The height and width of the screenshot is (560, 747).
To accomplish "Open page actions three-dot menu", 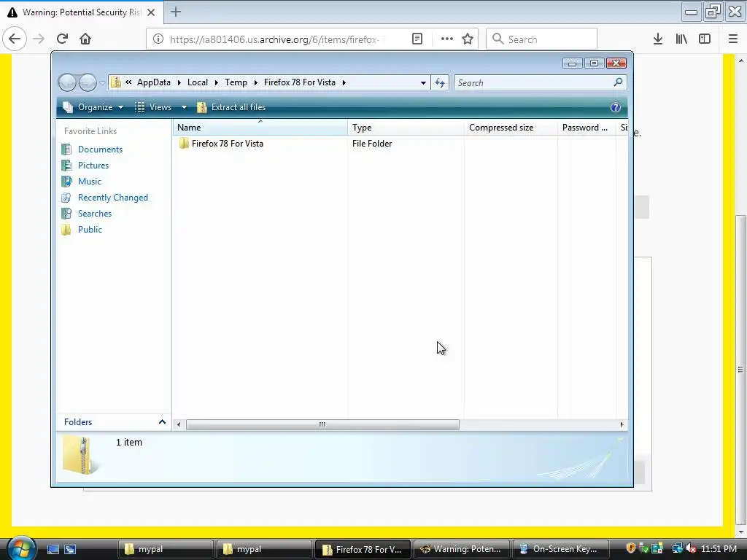I will (x=447, y=39).
